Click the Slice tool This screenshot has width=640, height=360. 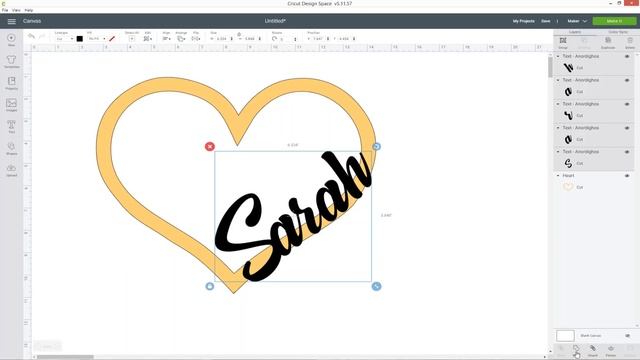pyautogui.click(x=562, y=350)
